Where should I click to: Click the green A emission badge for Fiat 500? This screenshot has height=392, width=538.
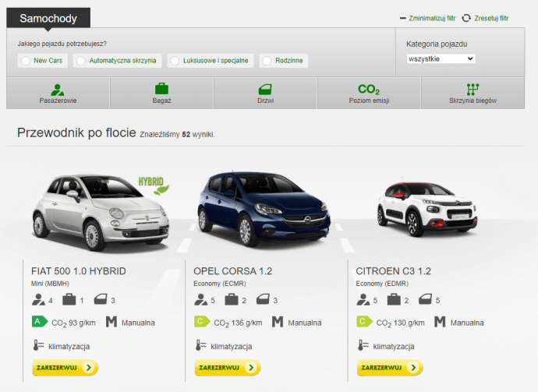pos(40,322)
